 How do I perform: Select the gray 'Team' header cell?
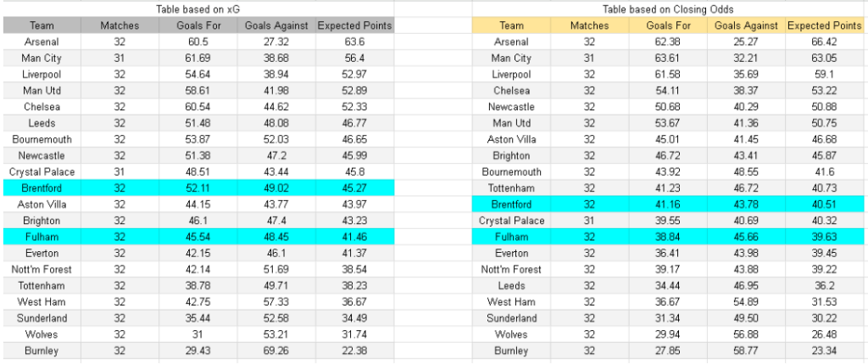(x=42, y=25)
